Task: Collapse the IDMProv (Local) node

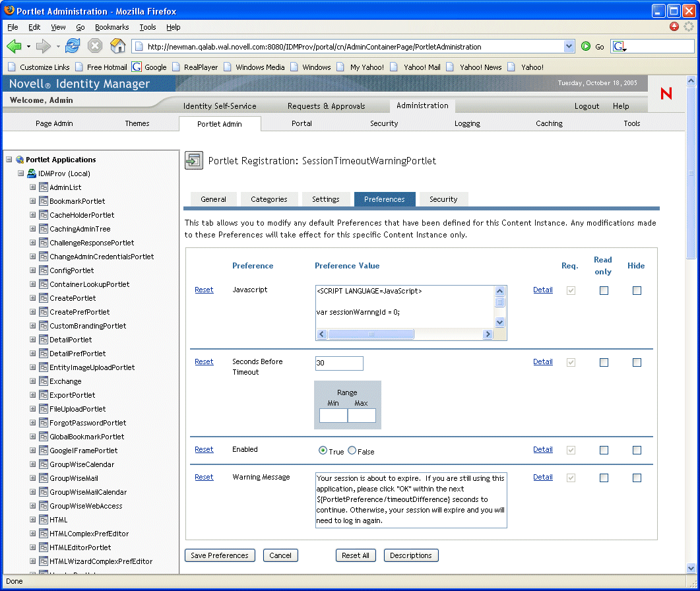Action: coord(20,173)
